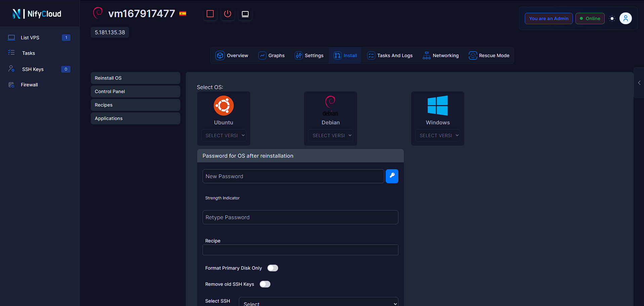Click the Retype Password field
The height and width of the screenshot is (306, 644).
300,217
